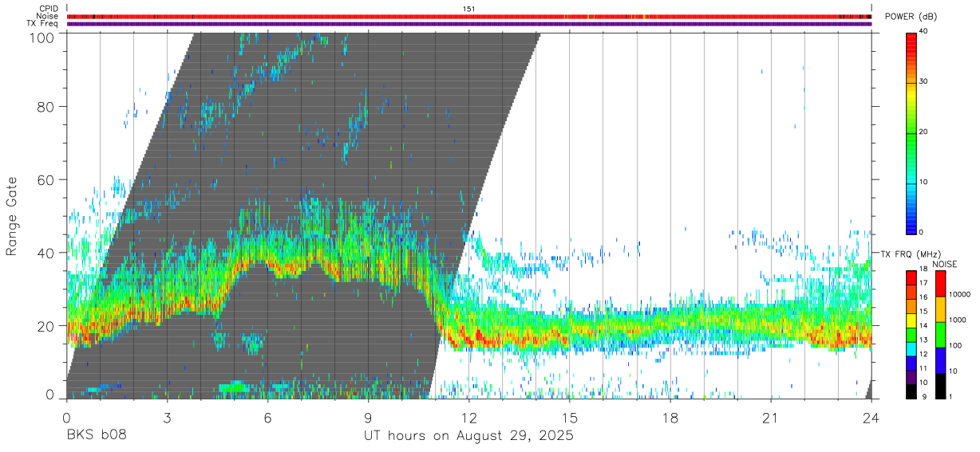Select the CPID value 151

point(469,9)
